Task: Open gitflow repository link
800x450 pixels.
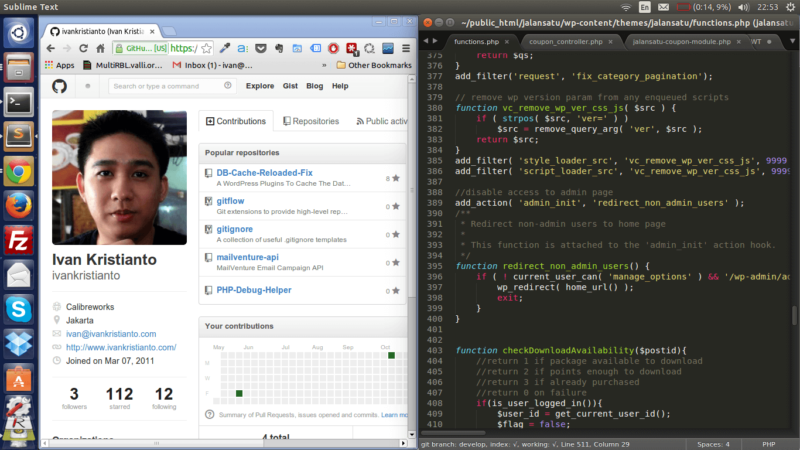Action: 230,201
